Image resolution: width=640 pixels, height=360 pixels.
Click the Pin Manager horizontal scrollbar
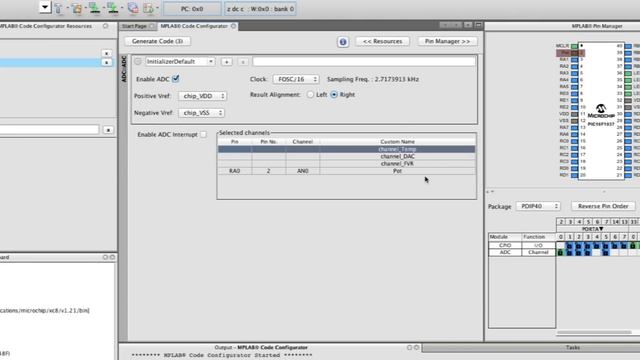tap(594, 333)
